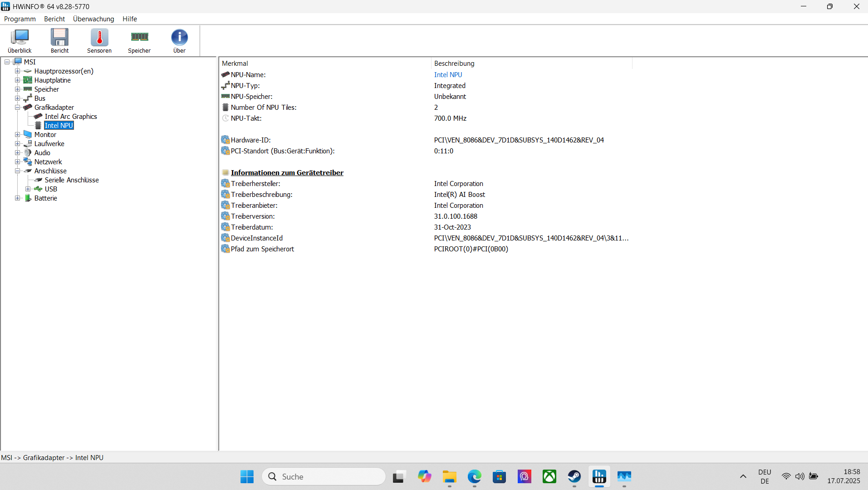This screenshot has width=868, height=490.
Task: Click the DEU language indicator
Action: 765,476
